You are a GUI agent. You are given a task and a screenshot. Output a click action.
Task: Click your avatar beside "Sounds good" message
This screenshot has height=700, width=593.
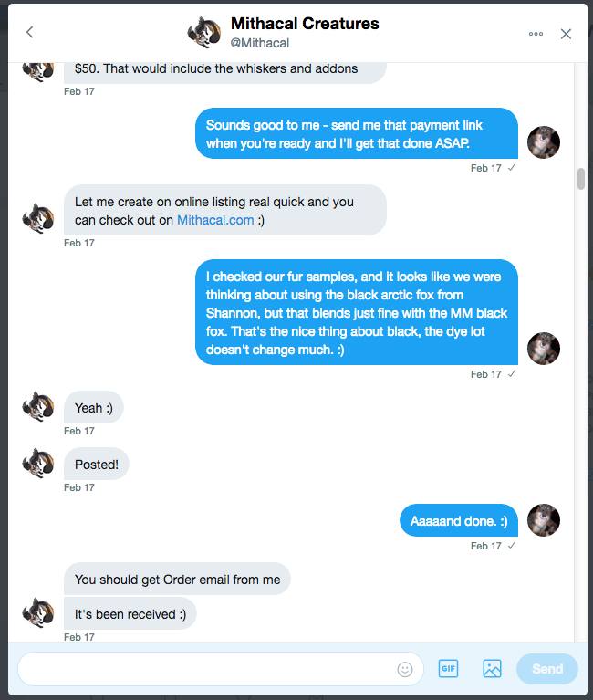544,142
